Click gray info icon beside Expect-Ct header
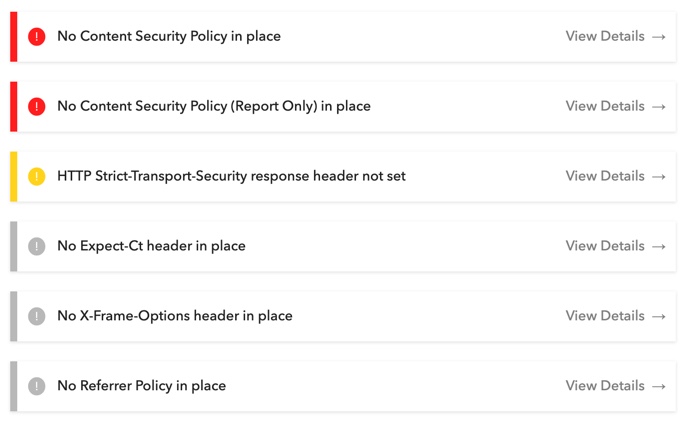 pyautogui.click(x=37, y=247)
